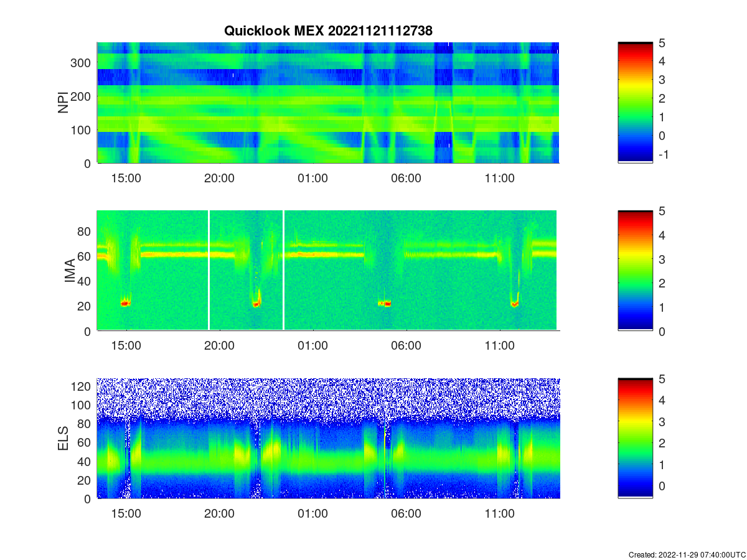Click the "Created: 2022-11-29 07:40:00UTC" timestamp
The image size is (747, 560).
click(687, 554)
